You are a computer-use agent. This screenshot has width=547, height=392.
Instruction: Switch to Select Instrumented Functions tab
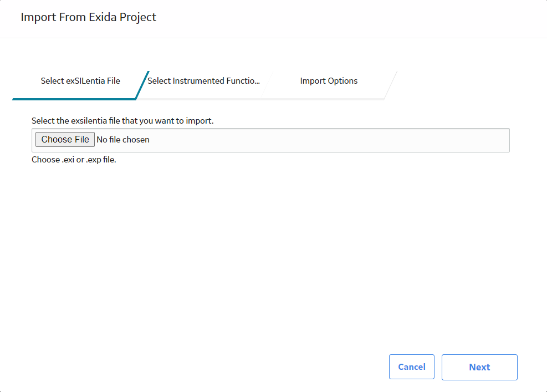203,81
